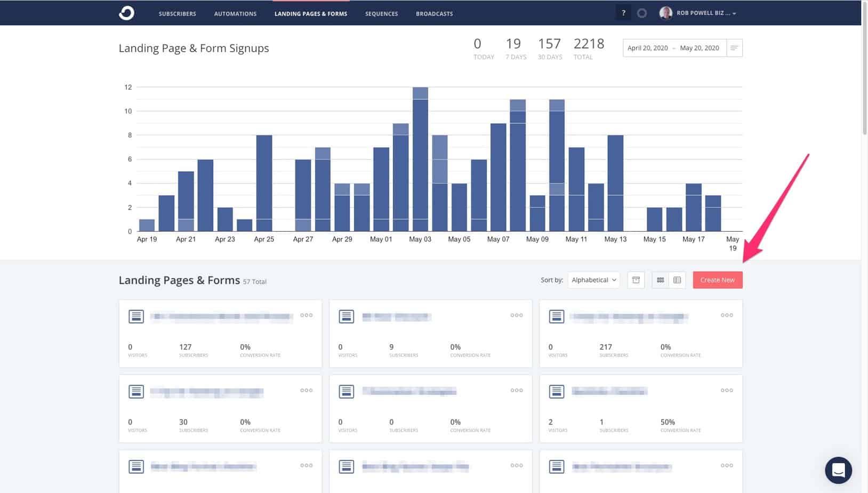Expand the ROB POWELL BIZ account dropdown
Viewport: 868px width, 493px height.
coord(706,13)
